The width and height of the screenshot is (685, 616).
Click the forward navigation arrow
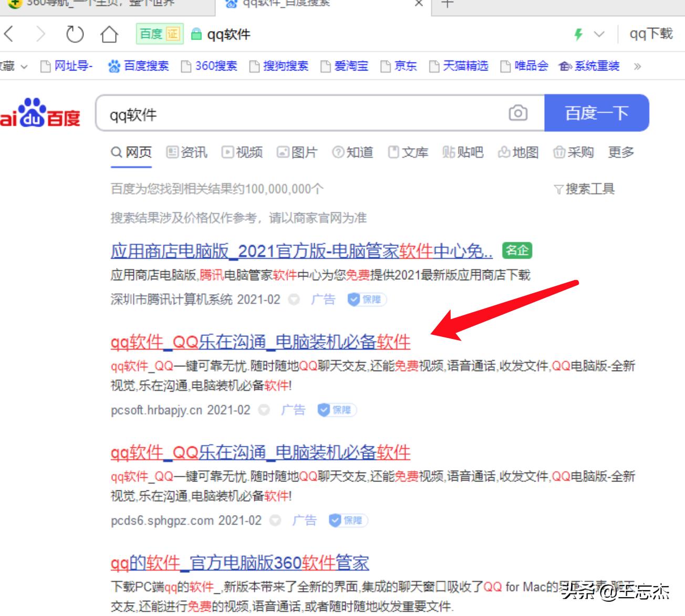coord(41,34)
